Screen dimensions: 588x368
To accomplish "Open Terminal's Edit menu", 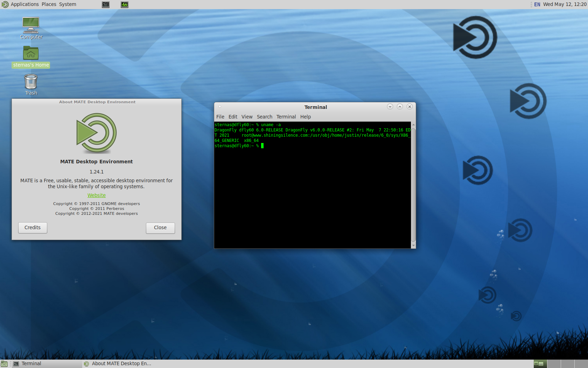I will coord(233,117).
